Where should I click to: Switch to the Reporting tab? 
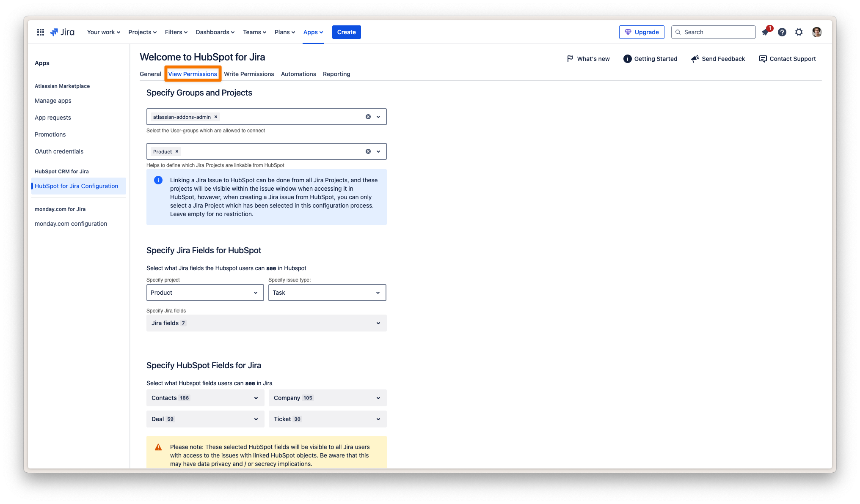coord(336,74)
